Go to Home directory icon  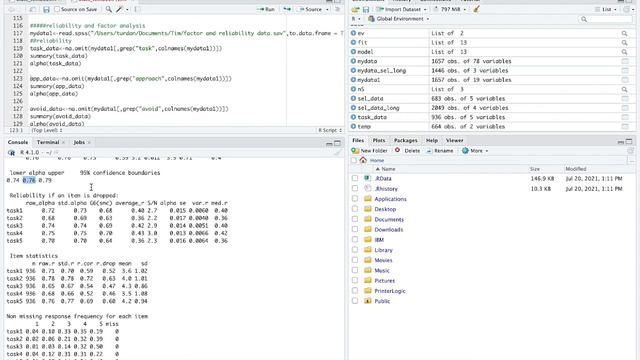coord(363,160)
